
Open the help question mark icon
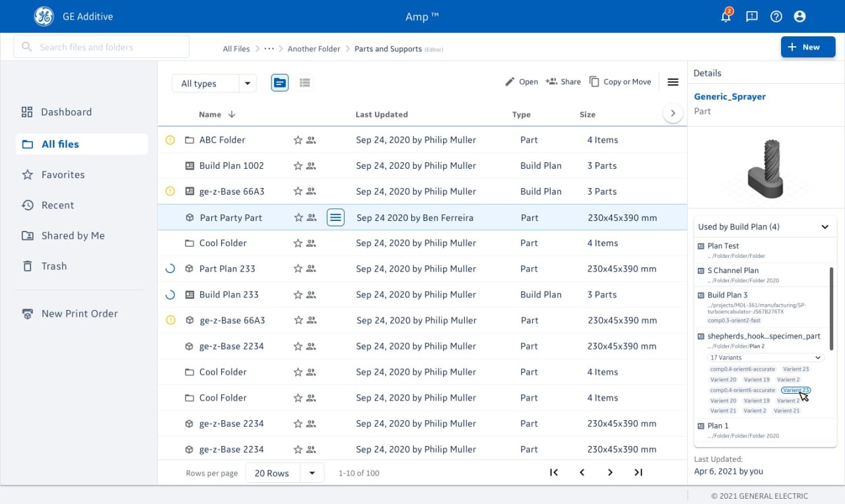pos(776,16)
